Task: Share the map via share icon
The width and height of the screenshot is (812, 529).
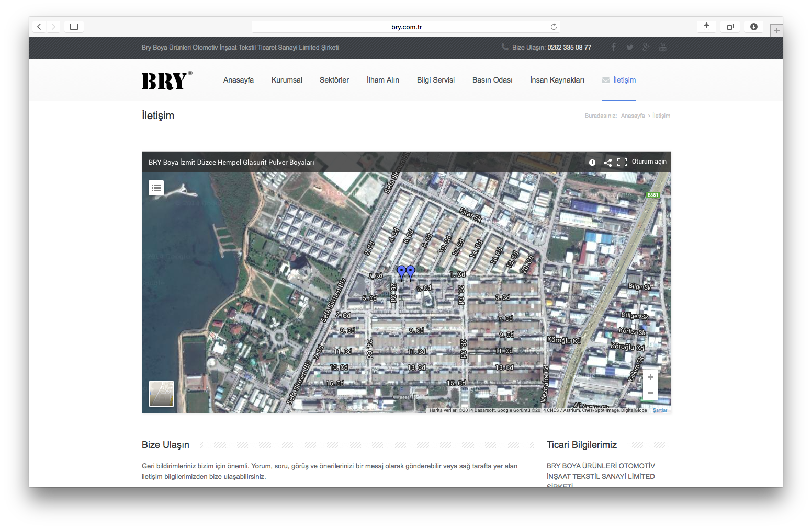Action: pyautogui.click(x=607, y=163)
